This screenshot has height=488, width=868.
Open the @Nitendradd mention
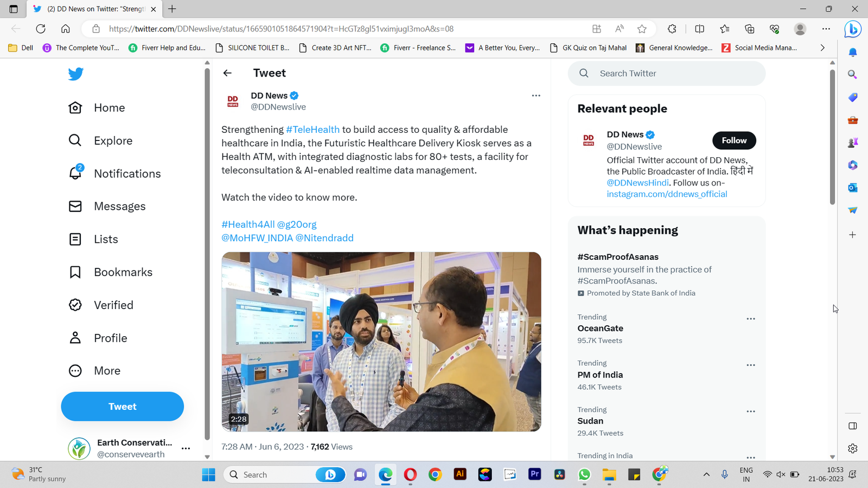[324, 238]
